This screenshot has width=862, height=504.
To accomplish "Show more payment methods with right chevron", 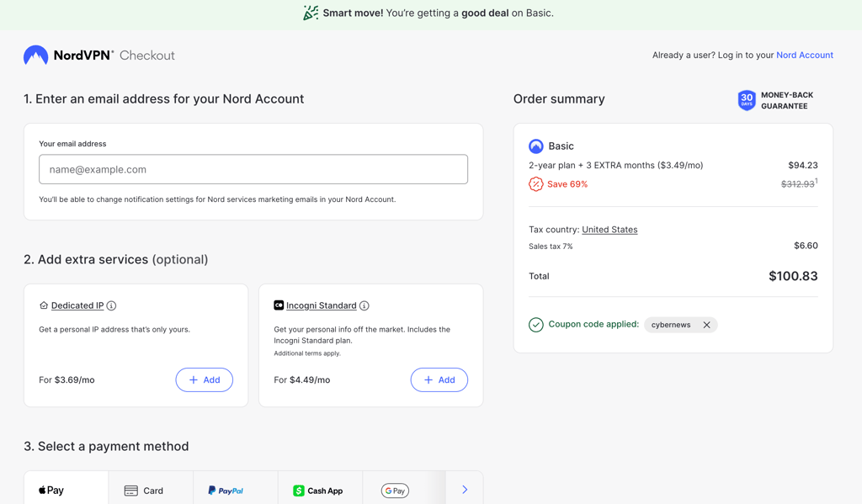I will point(465,489).
